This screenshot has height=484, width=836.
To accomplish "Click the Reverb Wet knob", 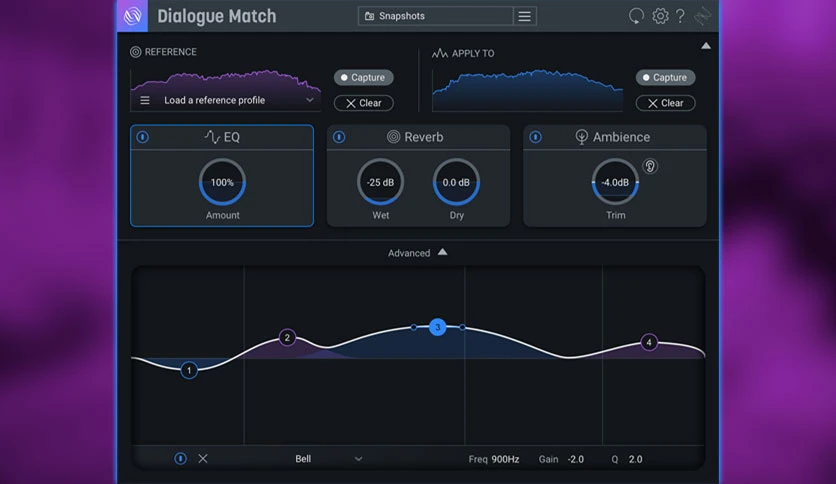I will 381,182.
